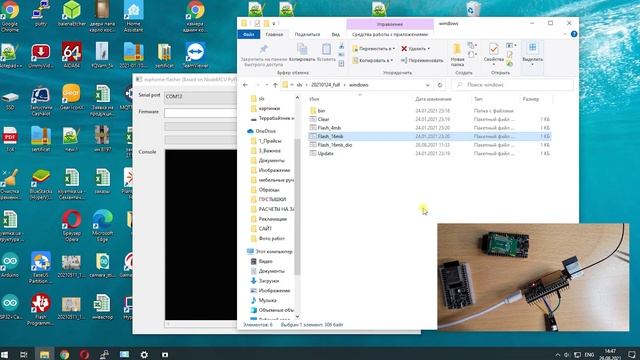Click the Firmware input field in flasher
Image resolution: width=640 pixels, height=360 pixels.
200,113
